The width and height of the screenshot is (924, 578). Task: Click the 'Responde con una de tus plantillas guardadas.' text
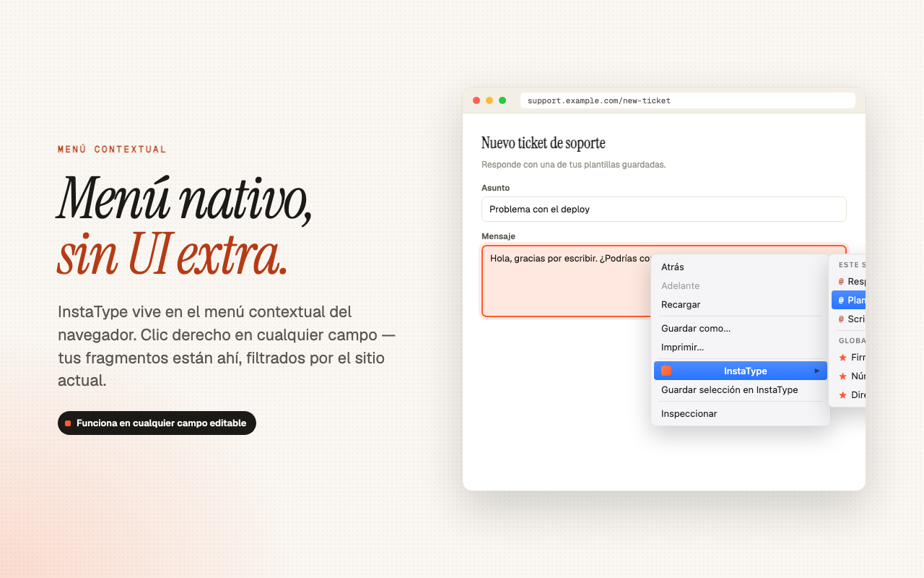[573, 165]
